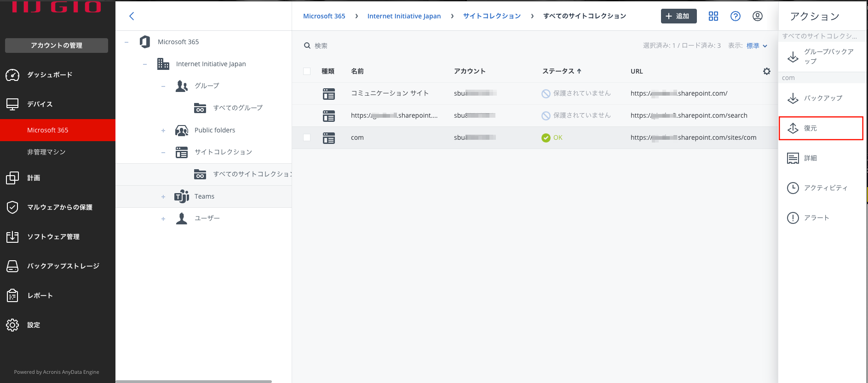Open the help question mark icon
Image resolution: width=868 pixels, height=383 pixels.
(736, 16)
